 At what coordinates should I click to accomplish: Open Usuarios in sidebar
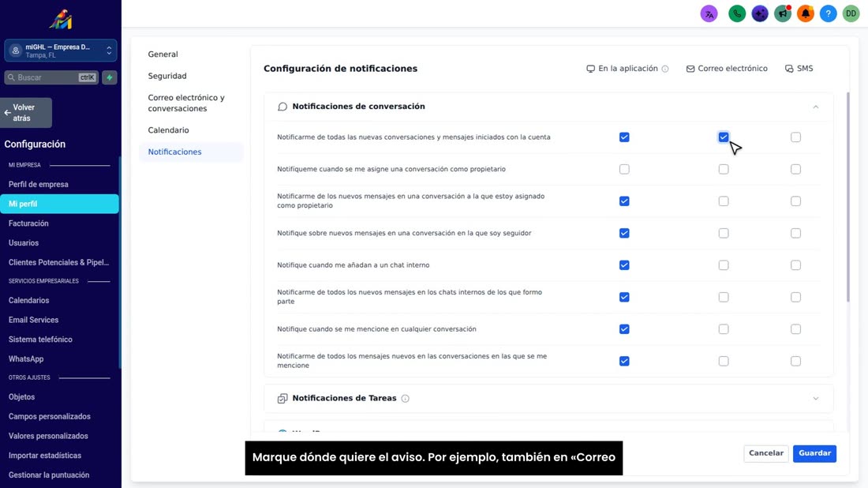click(23, 242)
